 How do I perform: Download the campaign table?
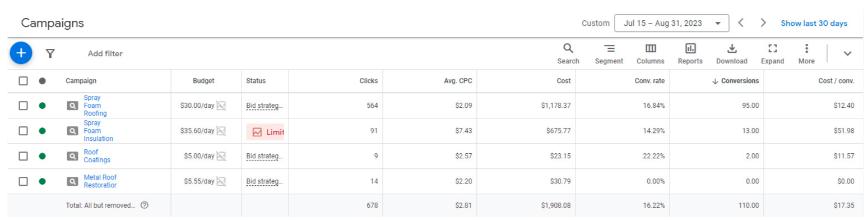pos(732,54)
